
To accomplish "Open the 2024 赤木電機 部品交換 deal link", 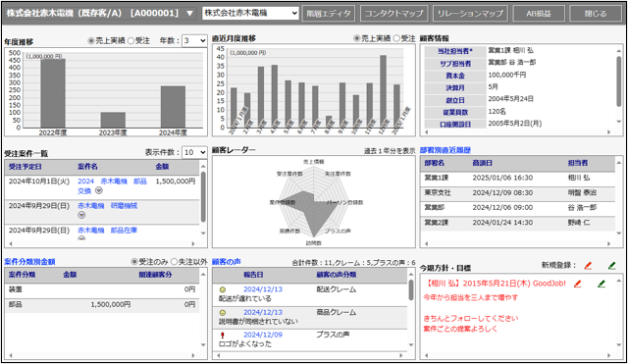I will tap(112, 185).
